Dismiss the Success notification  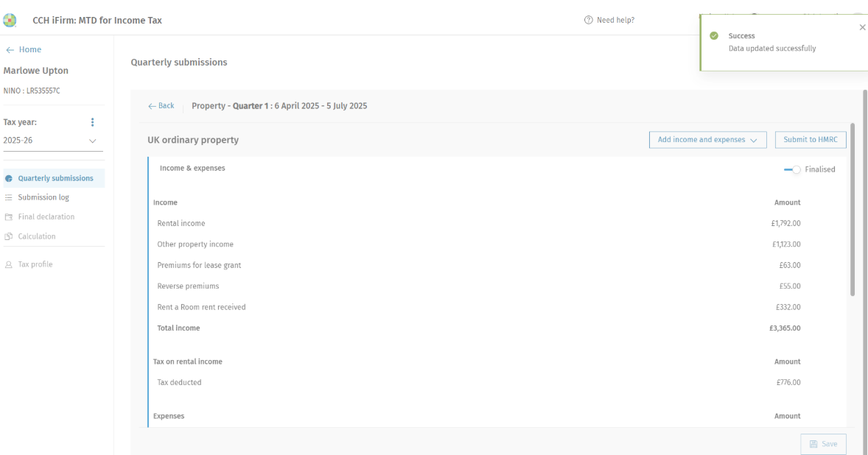click(862, 27)
